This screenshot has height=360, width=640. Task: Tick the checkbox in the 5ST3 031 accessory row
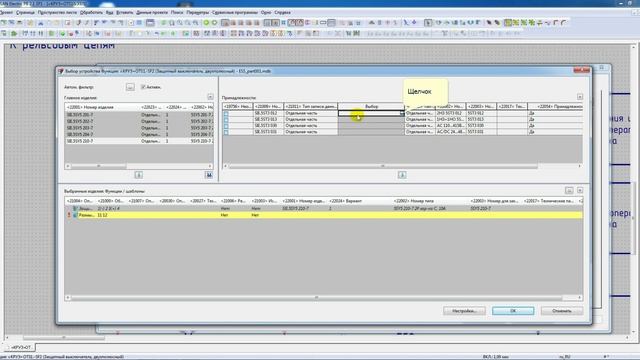226,132
